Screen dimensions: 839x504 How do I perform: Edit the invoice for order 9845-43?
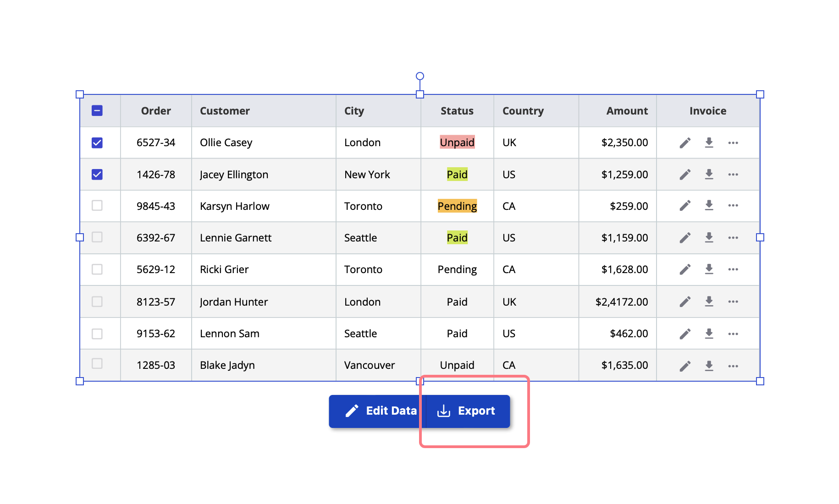[x=685, y=206]
